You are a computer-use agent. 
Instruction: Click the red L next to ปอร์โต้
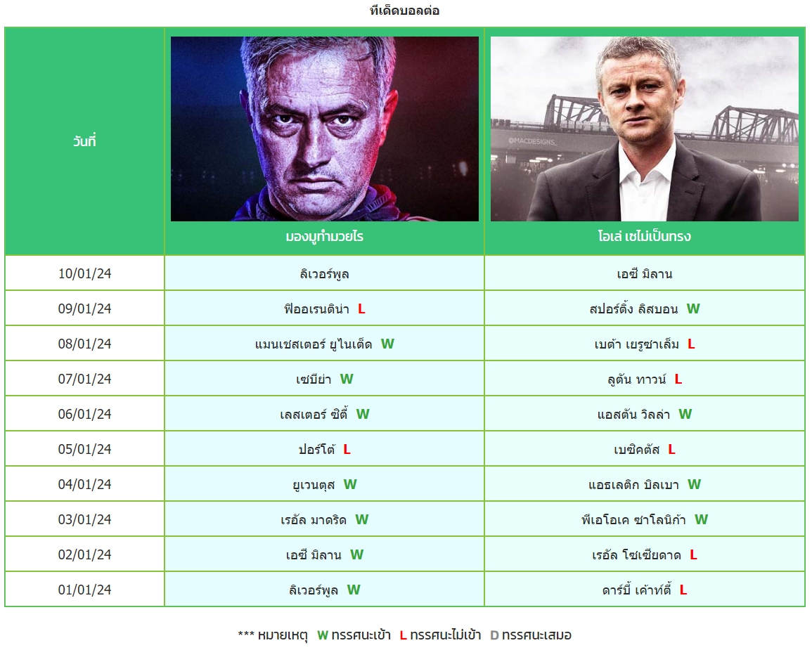tap(347, 450)
